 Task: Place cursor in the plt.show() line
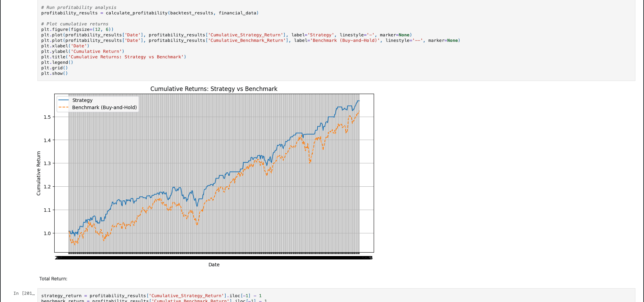(x=54, y=73)
